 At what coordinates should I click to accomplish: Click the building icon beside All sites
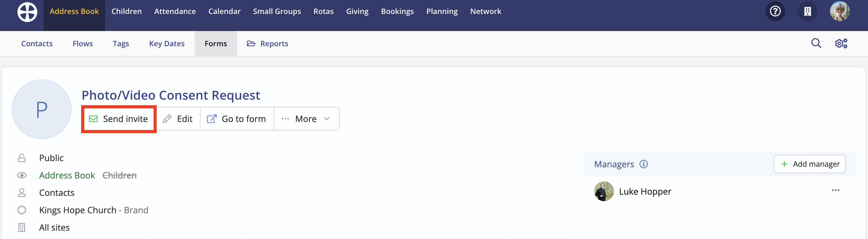point(22,228)
